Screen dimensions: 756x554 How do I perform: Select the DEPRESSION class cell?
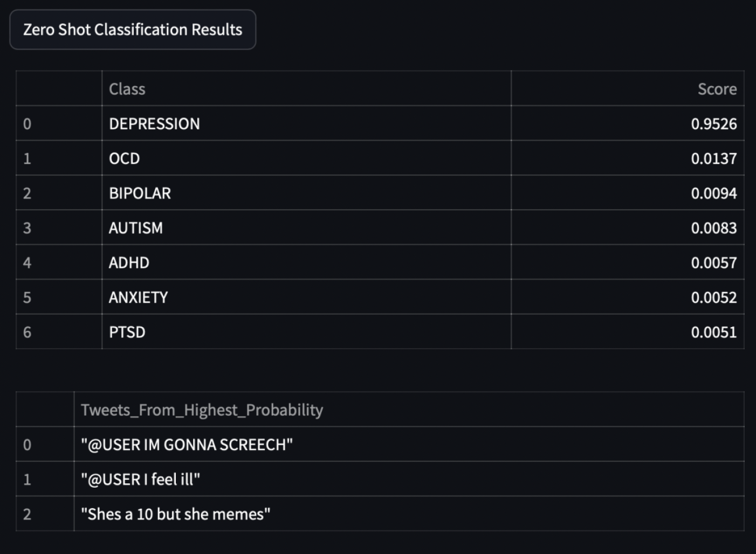[x=154, y=124]
